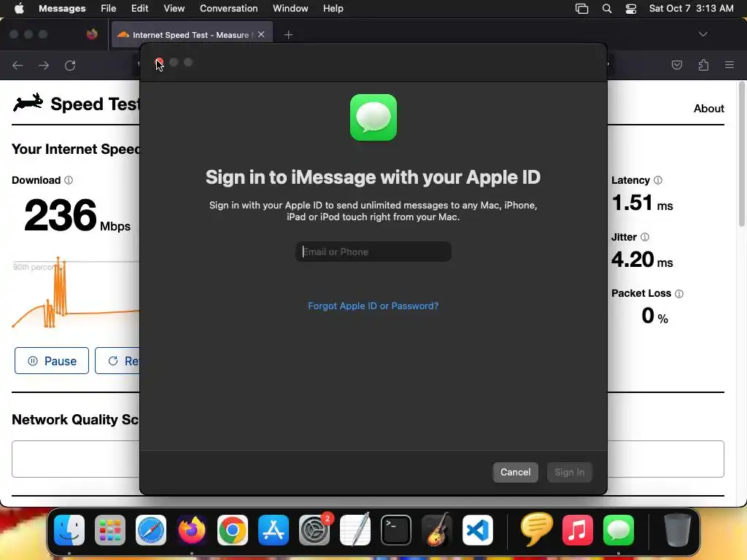Go back in the Firefox browser
The height and width of the screenshot is (560, 747).
pos(18,65)
